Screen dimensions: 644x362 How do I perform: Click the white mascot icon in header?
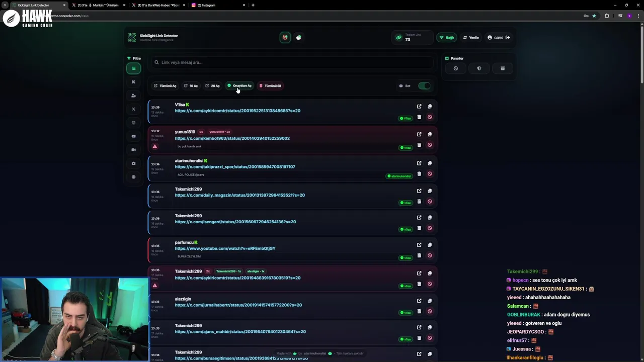298,37
